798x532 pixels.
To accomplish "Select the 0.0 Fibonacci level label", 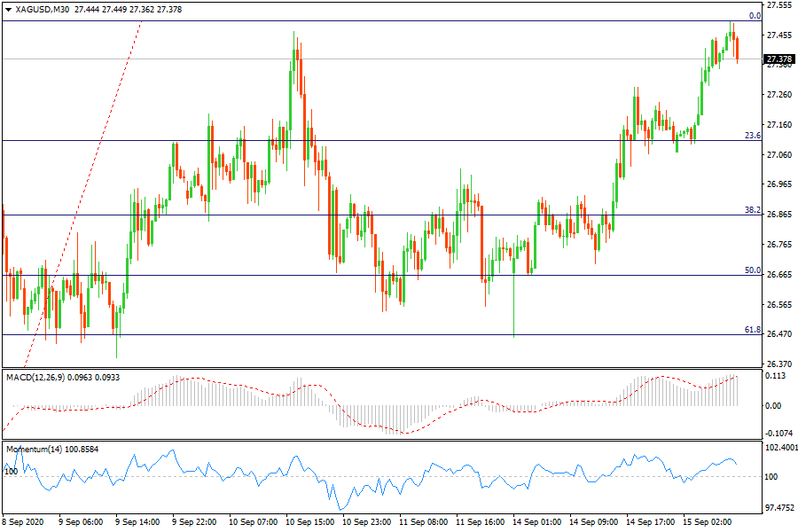I will tap(755, 16).
